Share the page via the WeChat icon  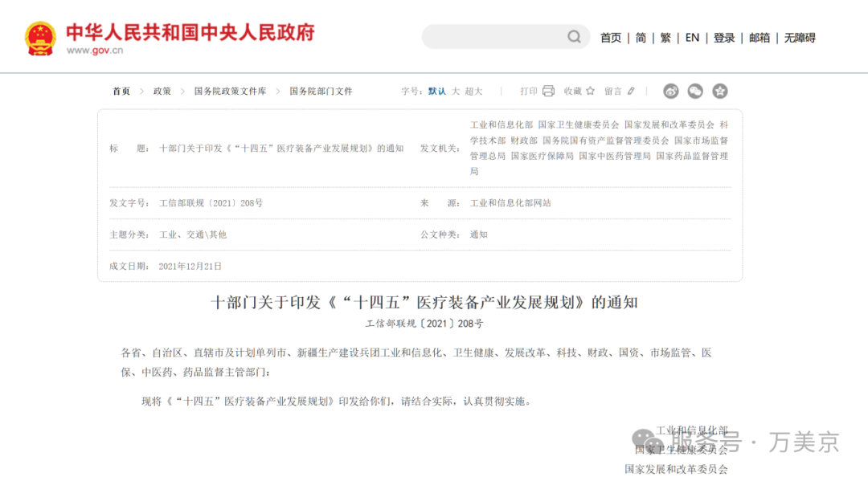pyautogui.click(x=696, y=91)
